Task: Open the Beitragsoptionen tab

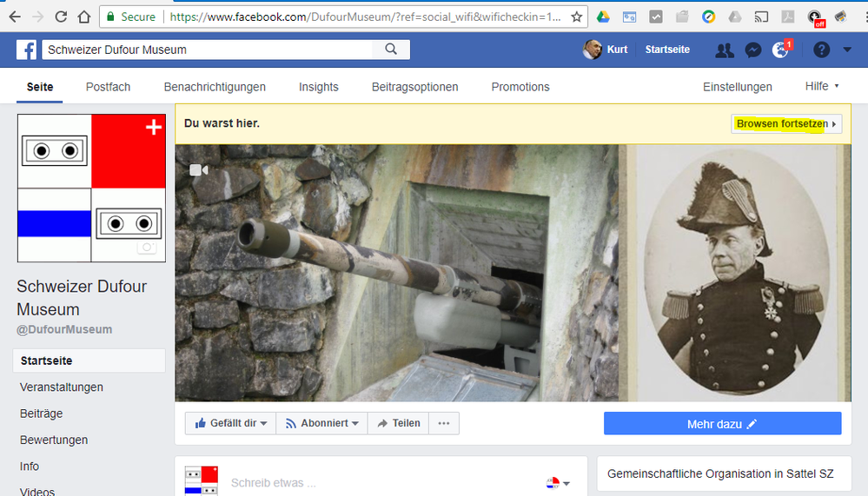Action: [x=414, y=87]
